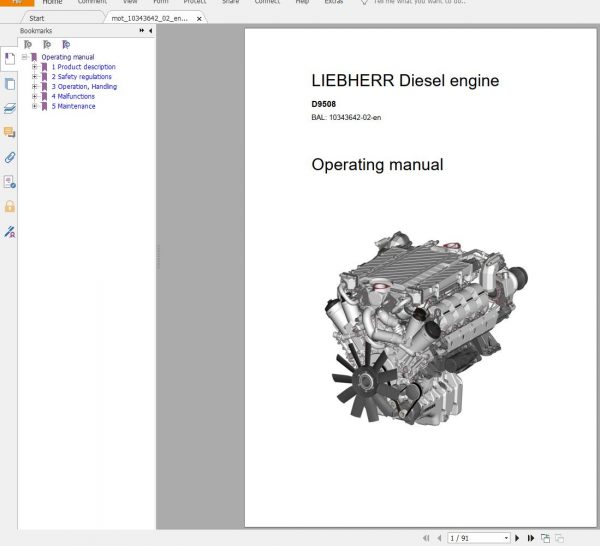This screenshot has width=600, height=546.
Task: Open the 3 Operation, Handling bookmark
Action: (x=84, y=86)
